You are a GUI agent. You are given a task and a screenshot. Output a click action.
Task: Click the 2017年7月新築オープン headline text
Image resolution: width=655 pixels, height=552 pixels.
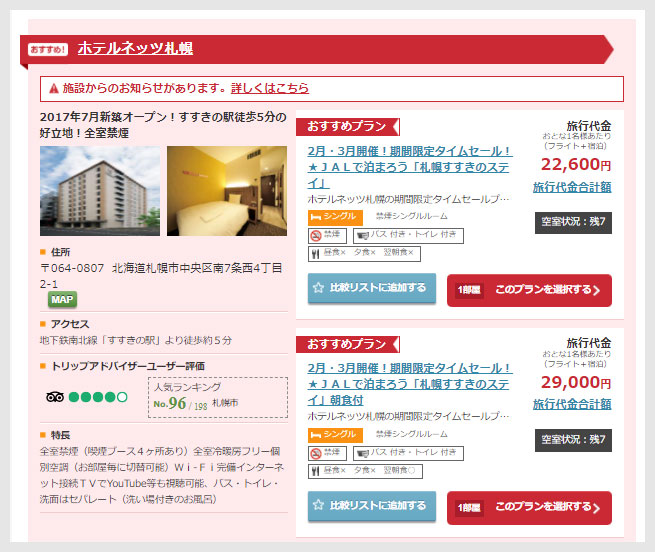[163, 125]
